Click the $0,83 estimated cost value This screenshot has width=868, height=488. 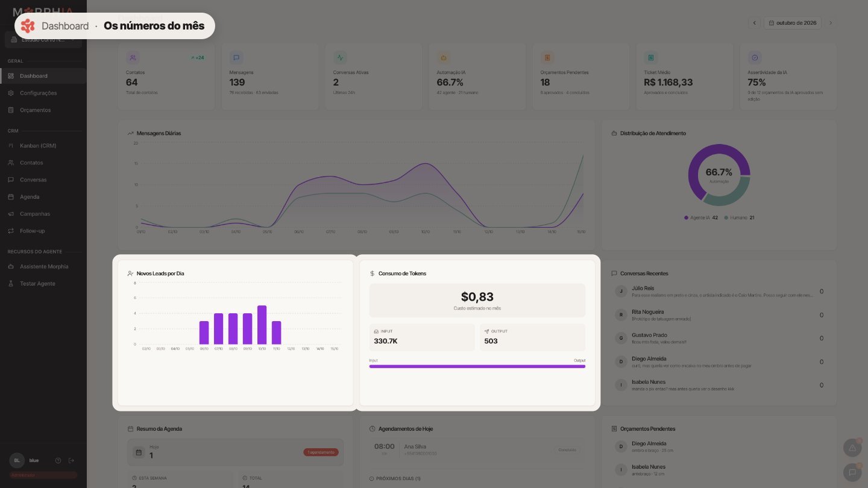click(477, 296)
